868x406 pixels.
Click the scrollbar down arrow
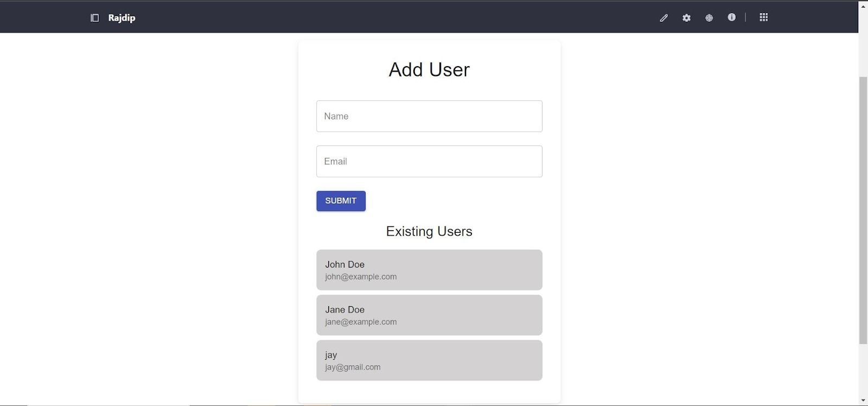point(863,401)
